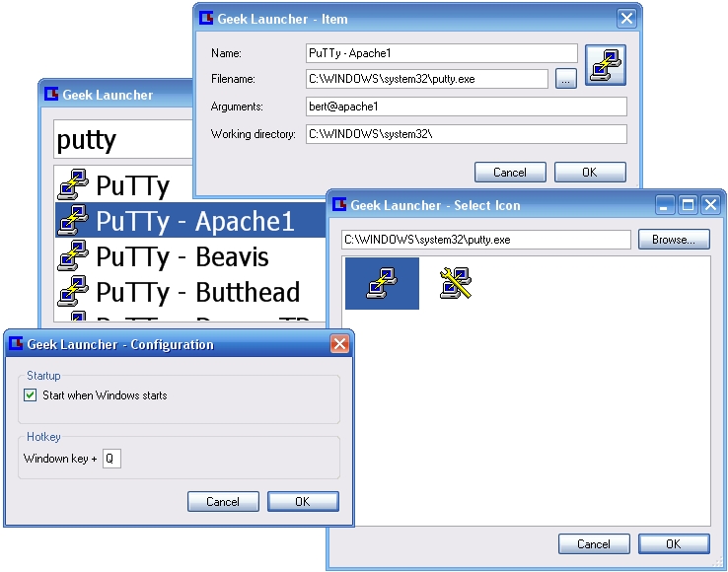Click the Select Icon window title bar app icon
The image size is (728, 572).
tap(339, 204)
